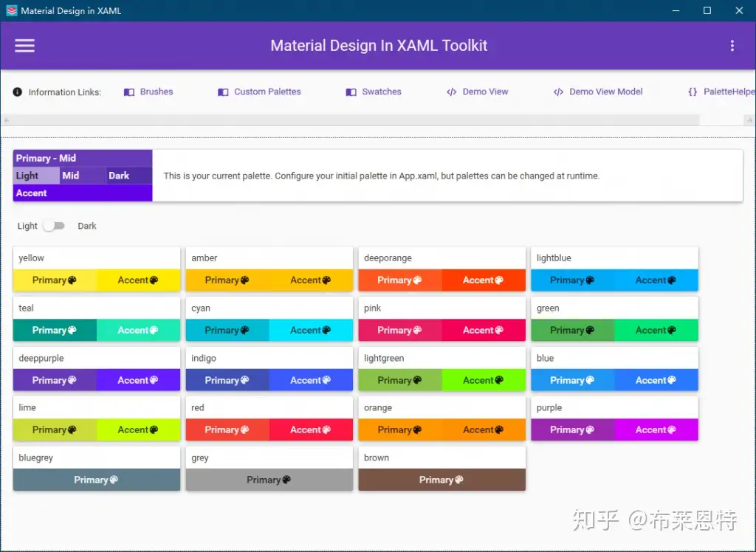Open the PaletteHelper link
Viewport: 756px width, 552px height.
[x=729, y=92]
